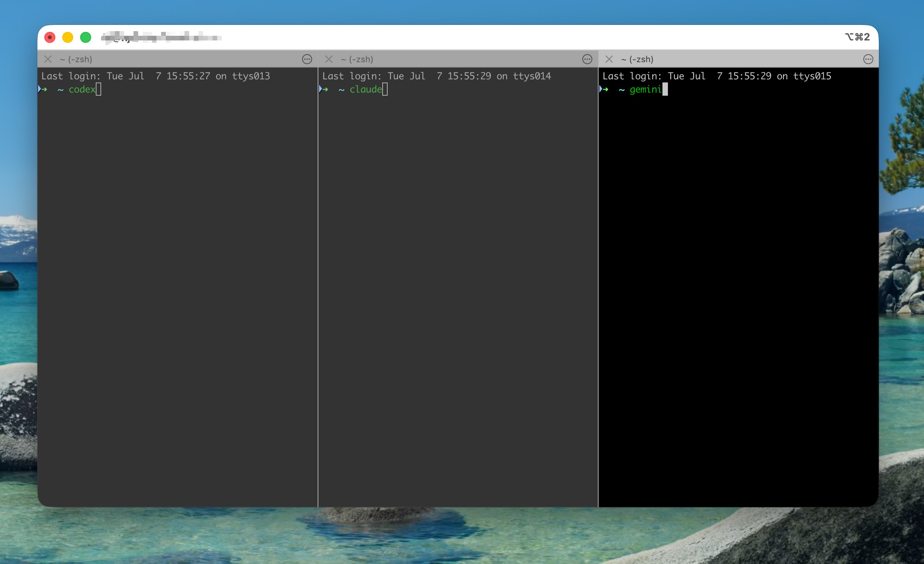Select the ttys015 pane title bar
The width and height of the screenshot is (924, 564).
pos(739,59)
